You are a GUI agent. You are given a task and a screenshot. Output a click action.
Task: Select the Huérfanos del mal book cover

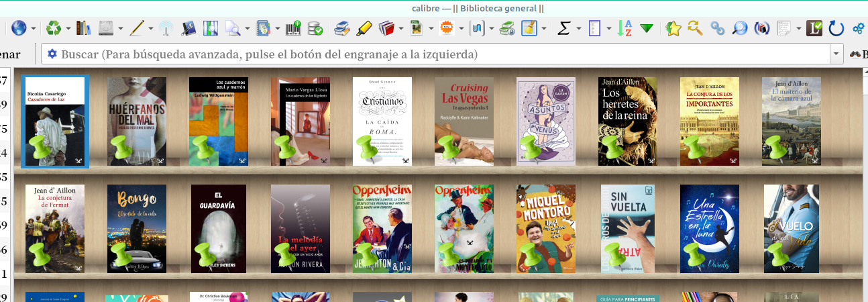[x=137, y=121]
